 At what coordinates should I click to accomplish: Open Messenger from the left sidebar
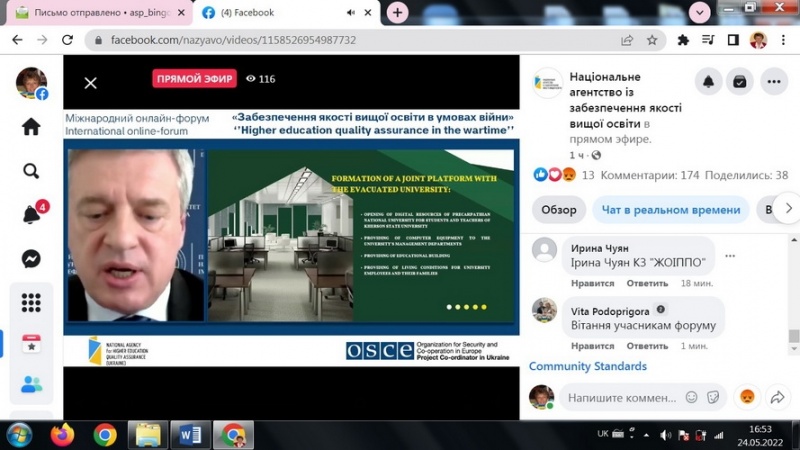(x=31, y=259)
